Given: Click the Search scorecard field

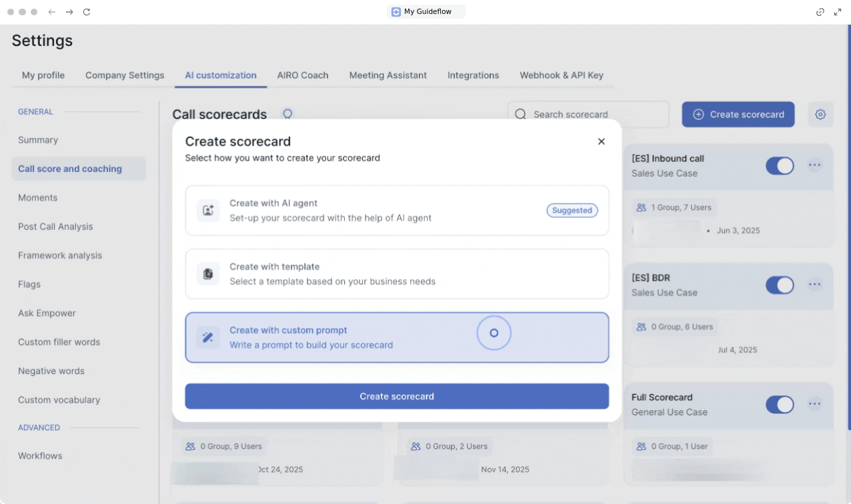Looking at the screenshot, I should 588,115.
